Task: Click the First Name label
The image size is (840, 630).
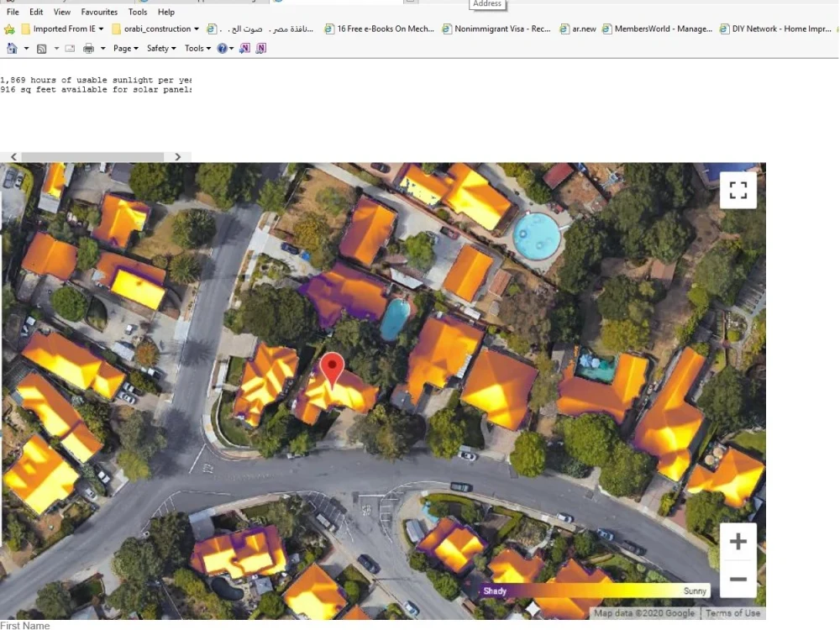Action: (25, 625)
